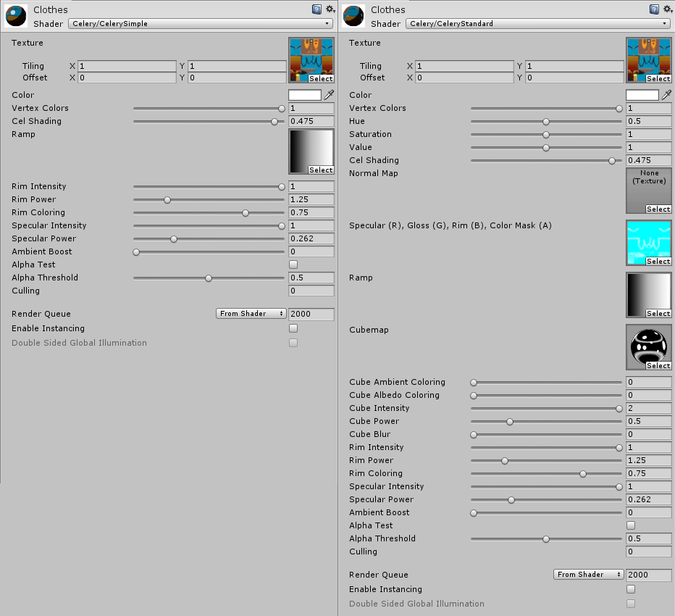The height and width of the screenshot is (616, 675).
Task: Click material preview sphere in CeleryStandard panel
Action: [353, 17]
